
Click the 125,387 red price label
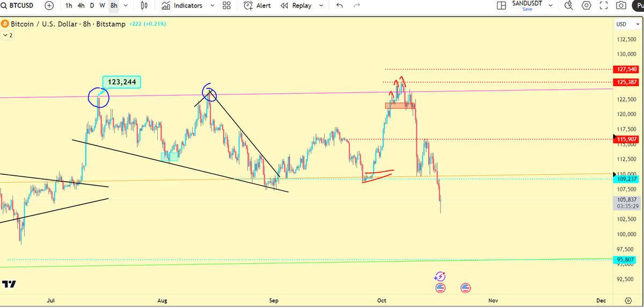click(x=626, y=82)
